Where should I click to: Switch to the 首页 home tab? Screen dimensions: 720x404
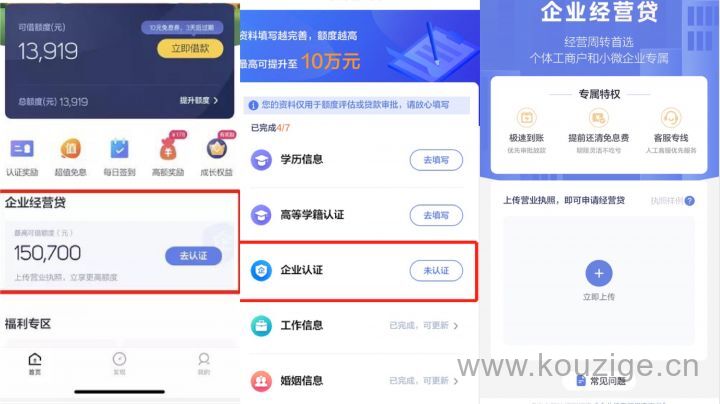[x=35, y=364]
